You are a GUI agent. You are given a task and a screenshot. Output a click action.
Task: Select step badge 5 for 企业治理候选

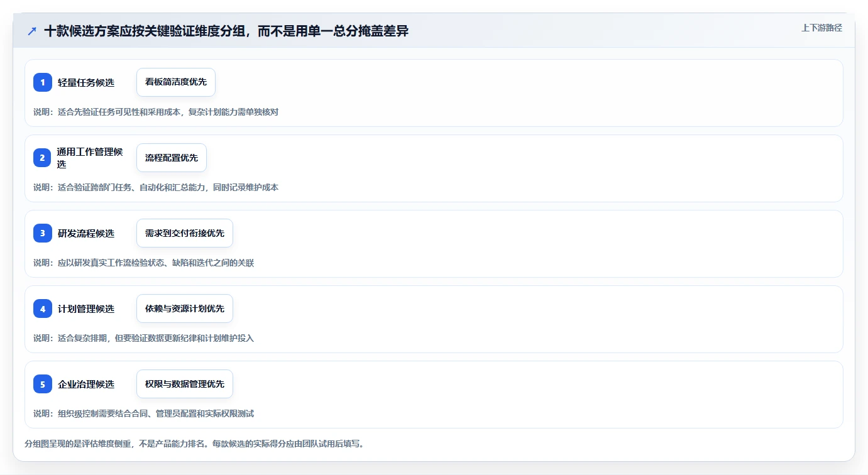pos(43,384)
